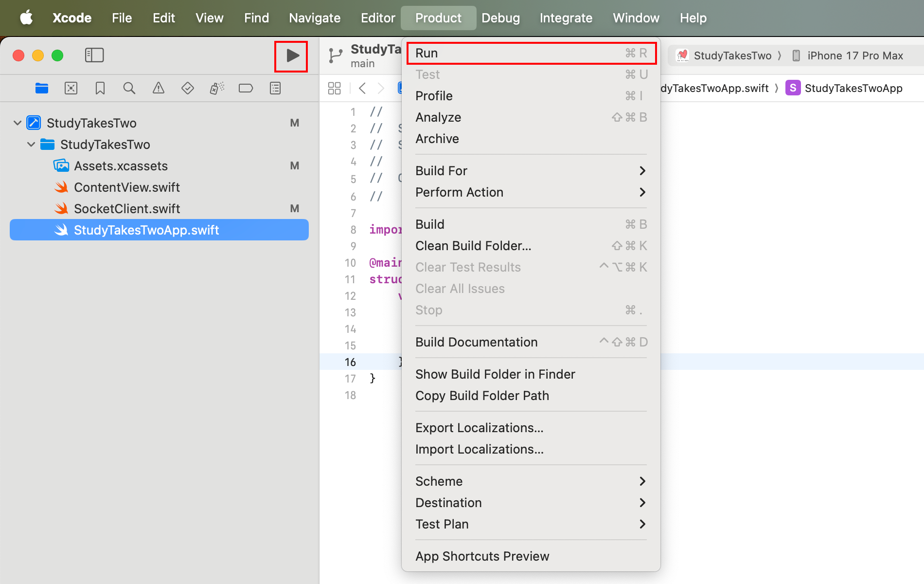Image resolution: width=924 pixels, height=584 pixels.
Task: Click the iPhone 17 Pro Max device icon
Action: (796, 55)
